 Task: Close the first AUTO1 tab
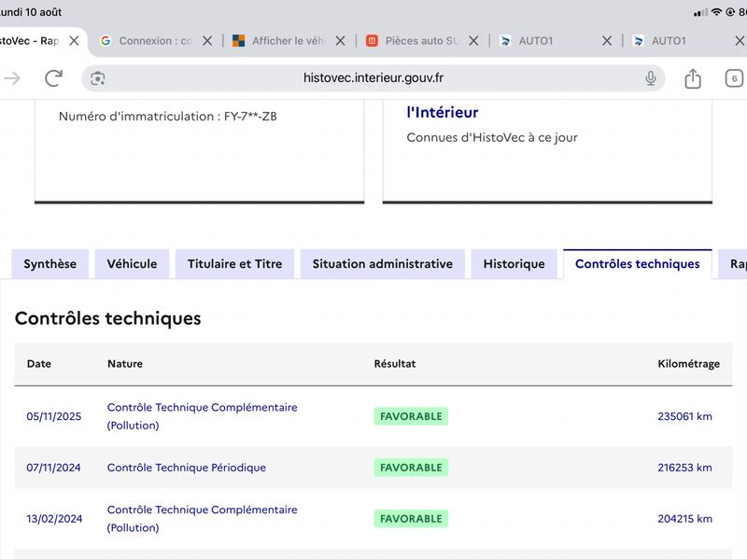point(606,41)
